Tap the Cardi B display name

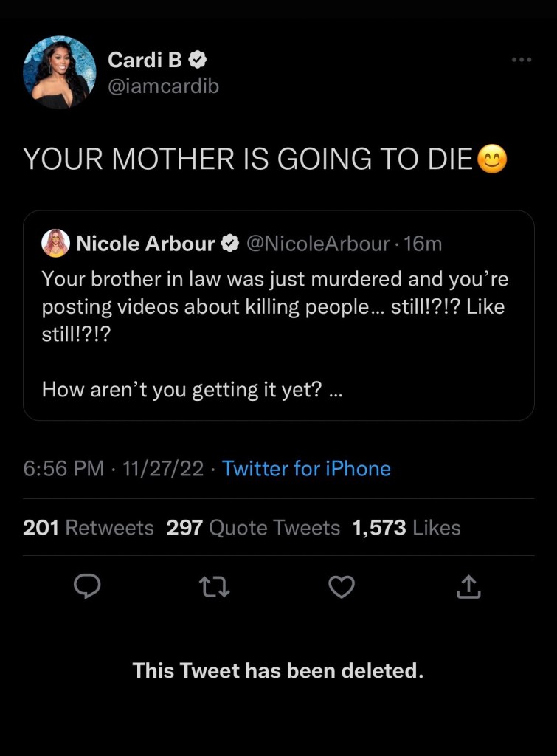coord(145,59)
